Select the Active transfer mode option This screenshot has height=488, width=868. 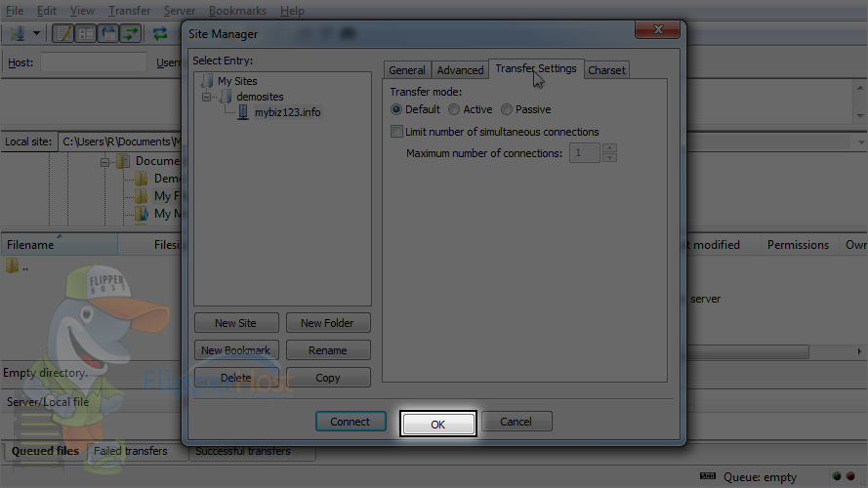454,109
